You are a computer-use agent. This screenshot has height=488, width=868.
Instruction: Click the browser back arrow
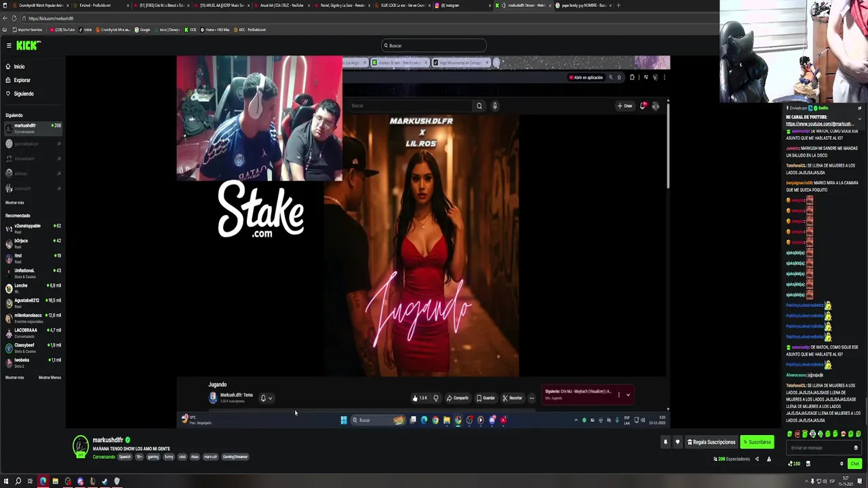click(x=5, y=18)
